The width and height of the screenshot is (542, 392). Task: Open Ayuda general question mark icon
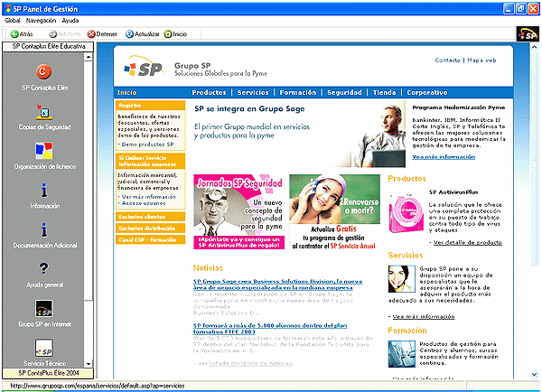coord(44,268)
